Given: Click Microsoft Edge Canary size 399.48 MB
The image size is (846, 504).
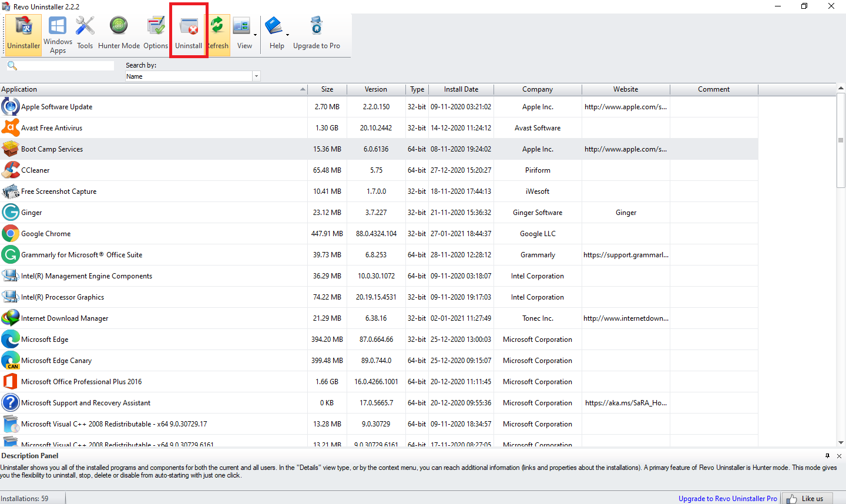Looking at the screenshot, I should point(327,361).
